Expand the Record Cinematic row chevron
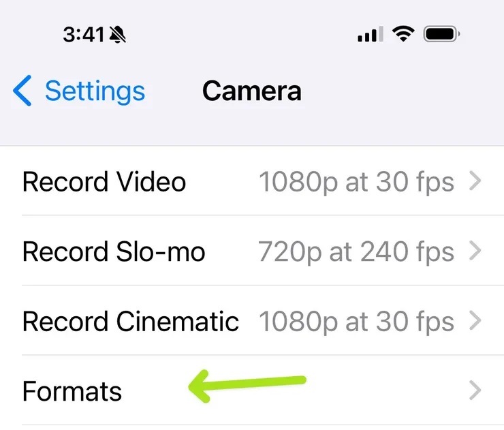The image size is (504, 430). (475, 322)
